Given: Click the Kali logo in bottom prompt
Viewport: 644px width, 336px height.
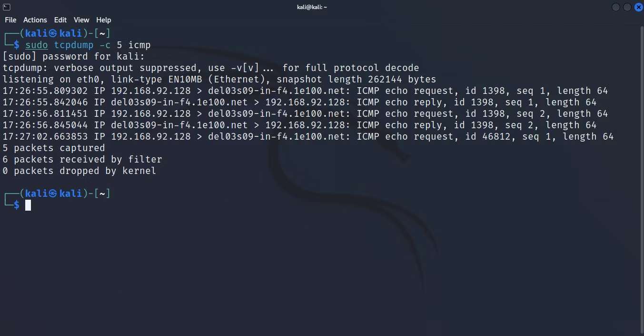Looking at the screenshot, I should point(53,193).
